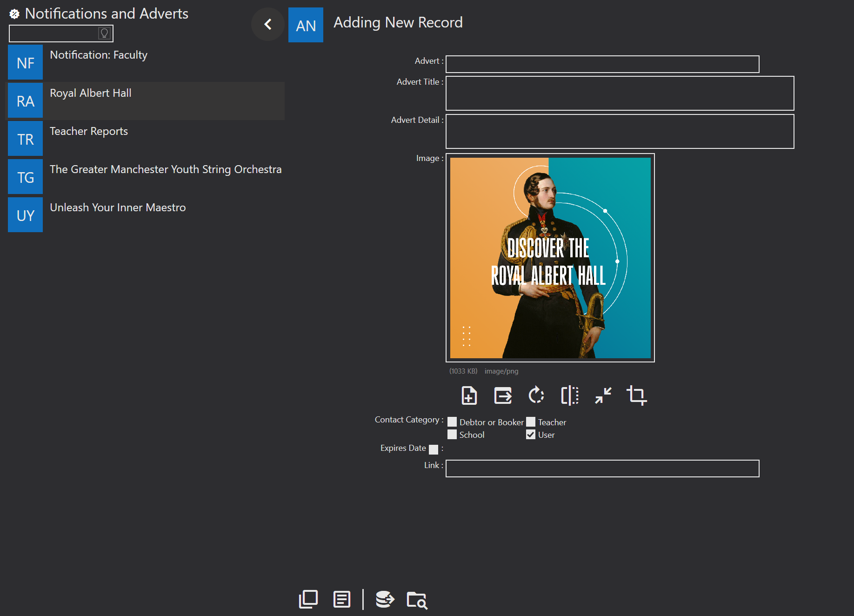The width and height of the screenshot is (854, 616).
Task: Select the TG blue tile
Action: 26,177
